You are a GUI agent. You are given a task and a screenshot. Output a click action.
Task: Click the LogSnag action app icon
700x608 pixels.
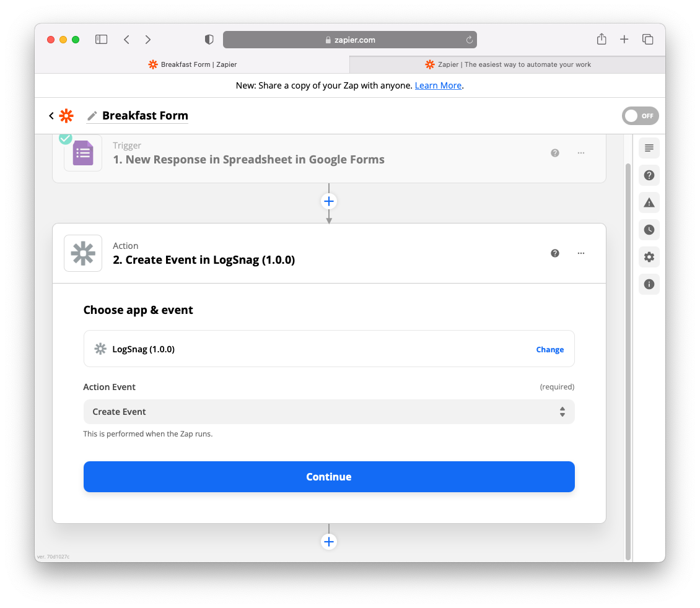pos(83,253)
